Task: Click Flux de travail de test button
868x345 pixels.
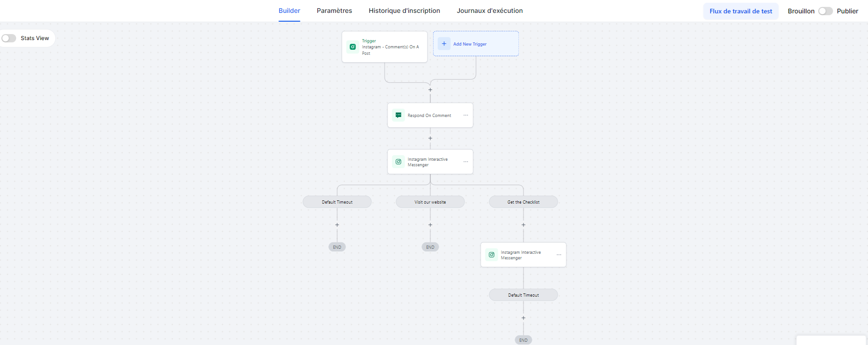Action: pos(741,11)
